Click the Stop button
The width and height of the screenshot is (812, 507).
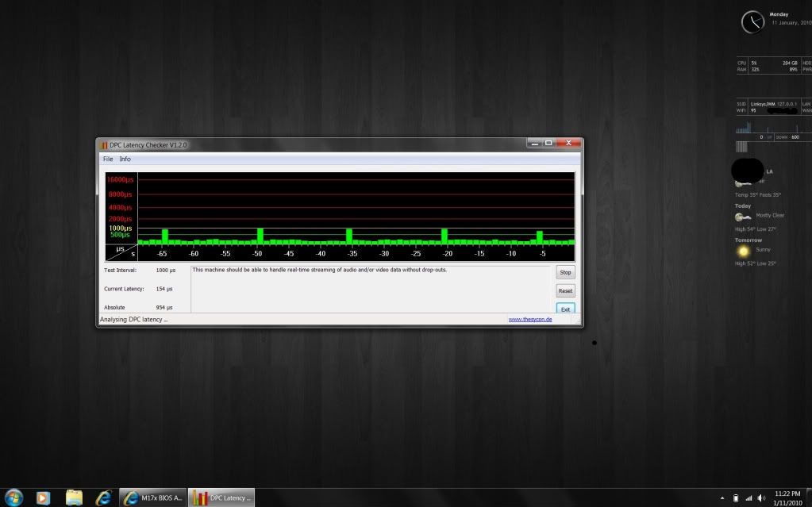click(565, 272)
